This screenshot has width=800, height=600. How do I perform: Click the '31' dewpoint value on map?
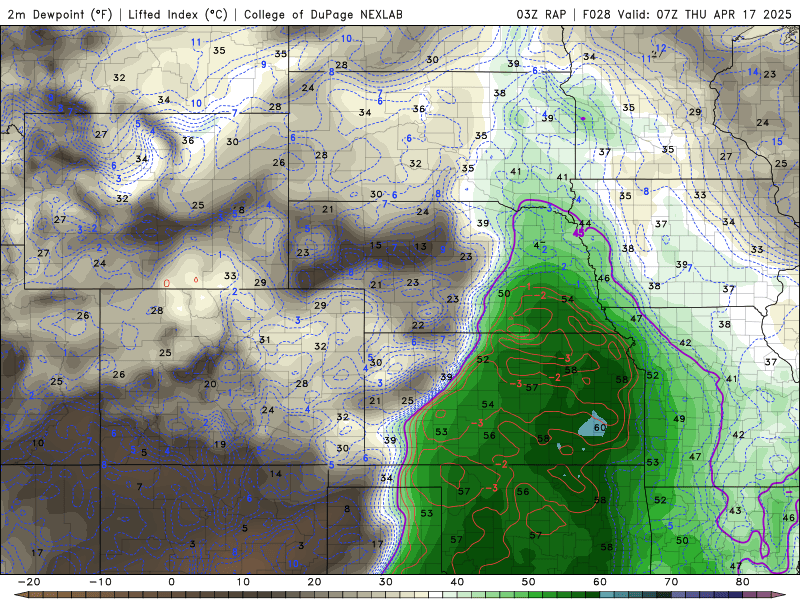(x=264, y=340)
